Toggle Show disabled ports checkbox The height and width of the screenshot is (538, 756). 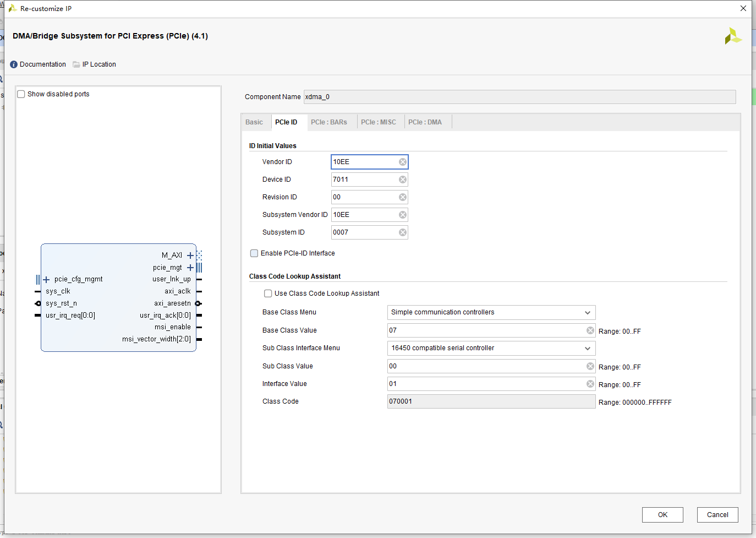pyautogui.click(x=21, y=94)
